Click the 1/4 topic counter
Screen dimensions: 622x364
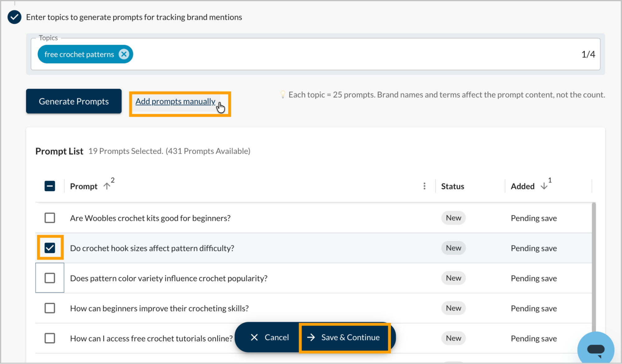(588, 54)
